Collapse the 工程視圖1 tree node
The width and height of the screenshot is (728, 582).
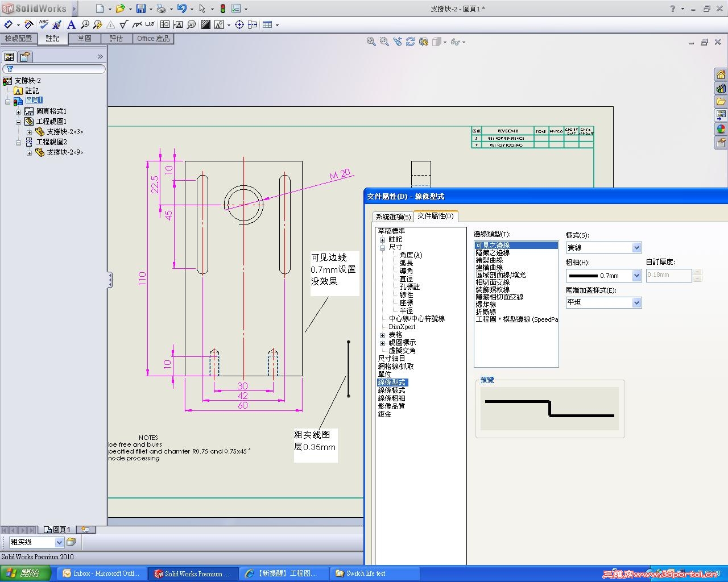click(18, 122)
